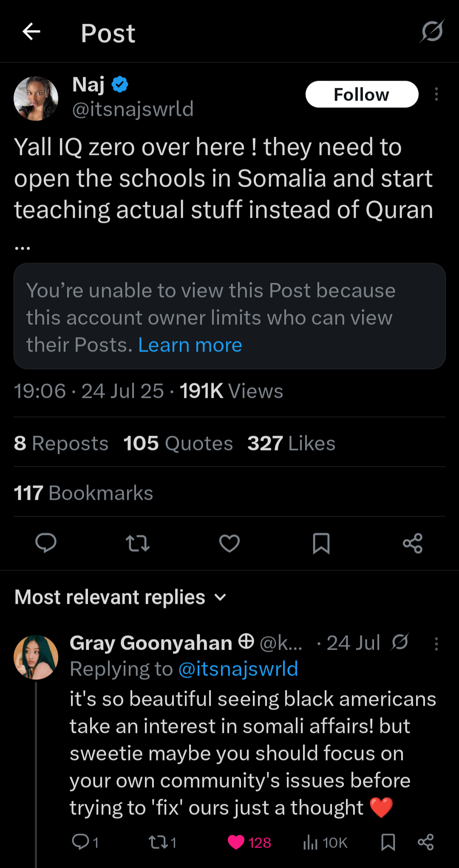Screen dimensions: 459x868
Task: Bookmark Gray Goonyahan's reply
Action: (x=388, y=843)
